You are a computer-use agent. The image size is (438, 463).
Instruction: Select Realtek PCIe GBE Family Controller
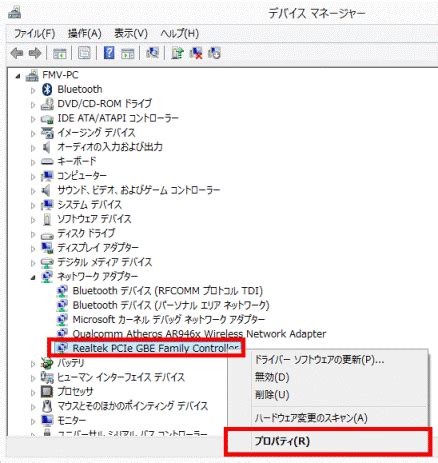[156, 348]
